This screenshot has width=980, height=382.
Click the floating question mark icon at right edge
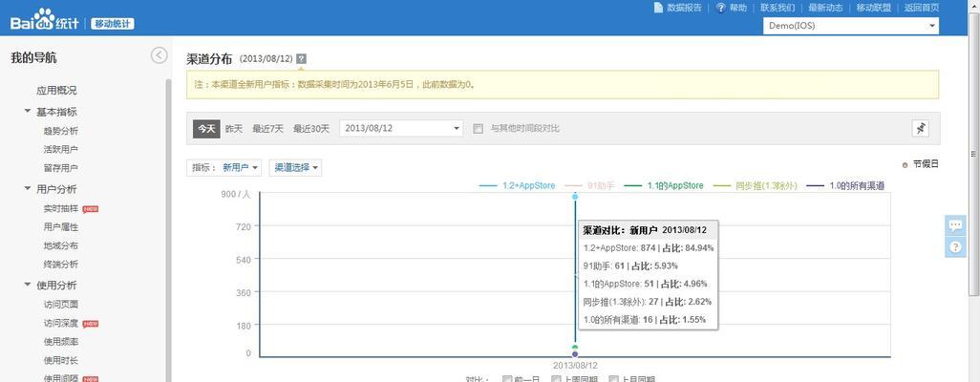click(x=955, y=247)
